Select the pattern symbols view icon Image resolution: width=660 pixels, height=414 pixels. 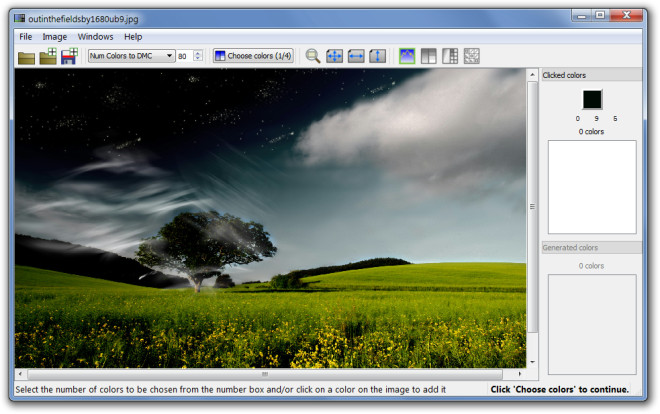click(x=471, y=56)
